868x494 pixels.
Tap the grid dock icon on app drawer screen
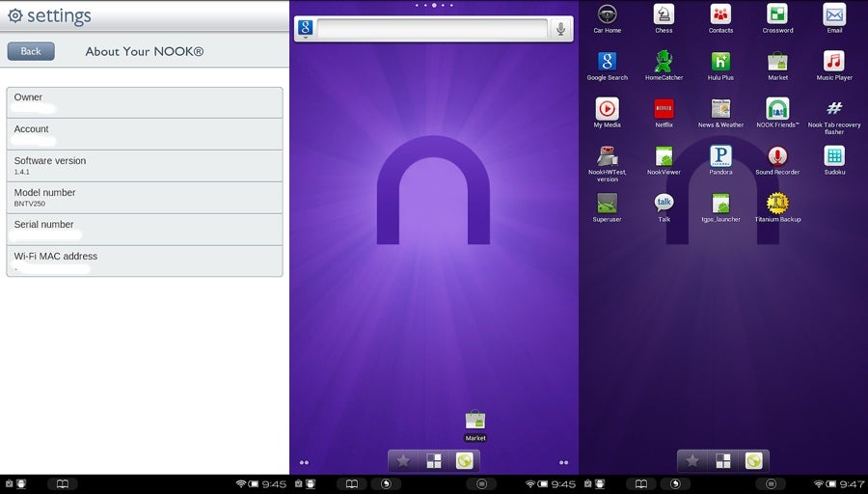pos(723,461)
